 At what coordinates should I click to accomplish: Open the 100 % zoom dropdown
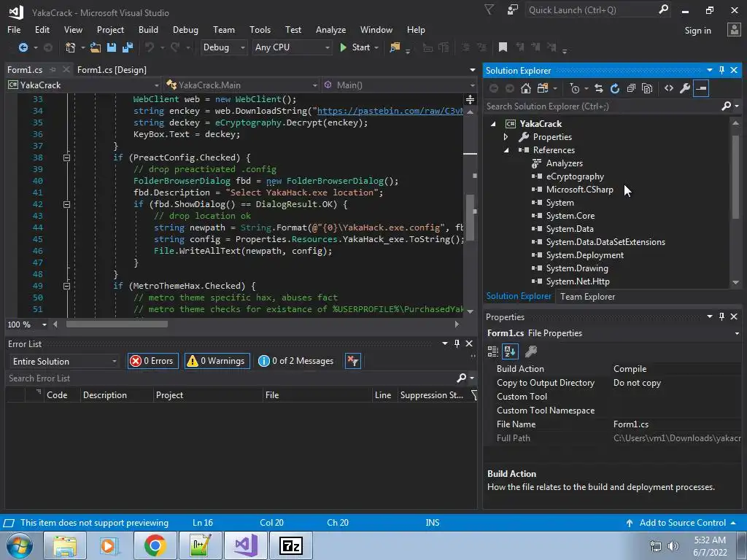pyautogui.click(x=44, y=324)
